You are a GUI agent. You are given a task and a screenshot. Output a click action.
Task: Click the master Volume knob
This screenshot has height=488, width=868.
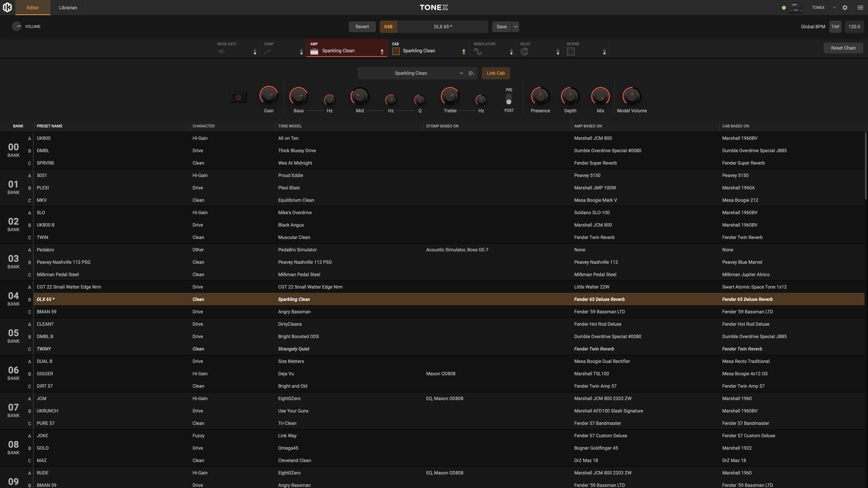[16, 27]
